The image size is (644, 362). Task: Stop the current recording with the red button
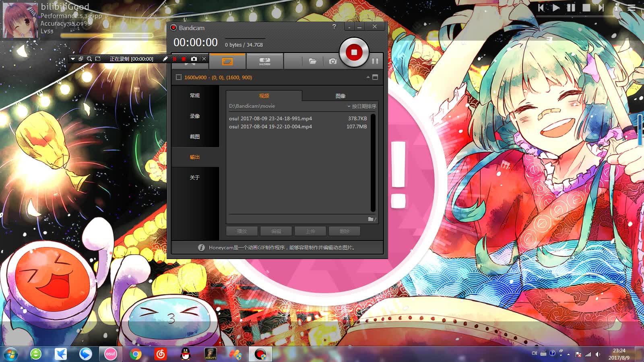point(354,52)
